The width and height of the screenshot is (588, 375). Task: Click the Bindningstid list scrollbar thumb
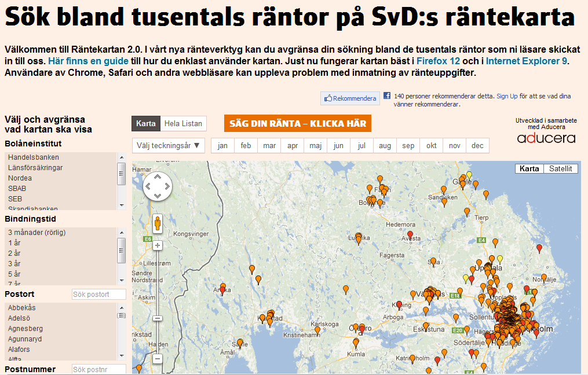pos(122,250)
